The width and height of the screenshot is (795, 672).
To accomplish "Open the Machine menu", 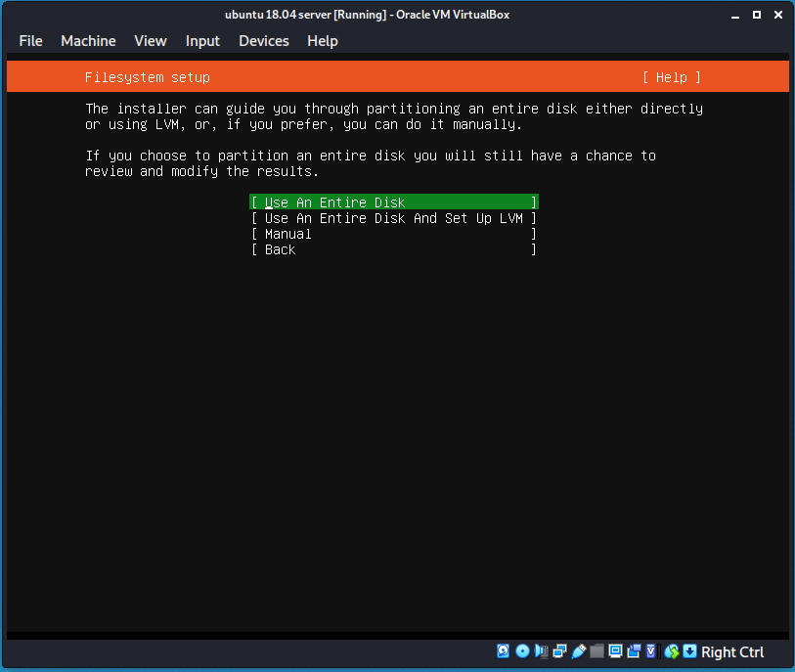I will point(88,41).
